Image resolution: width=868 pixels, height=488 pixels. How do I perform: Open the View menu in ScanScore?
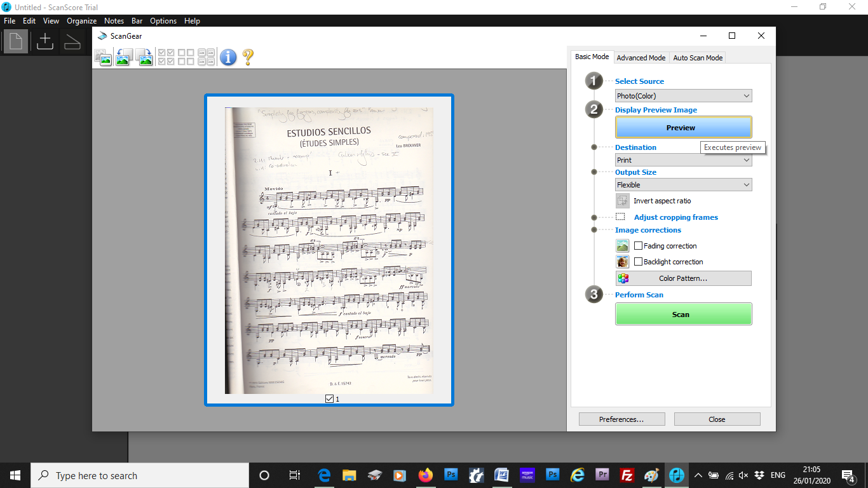[x=51, y=21]
